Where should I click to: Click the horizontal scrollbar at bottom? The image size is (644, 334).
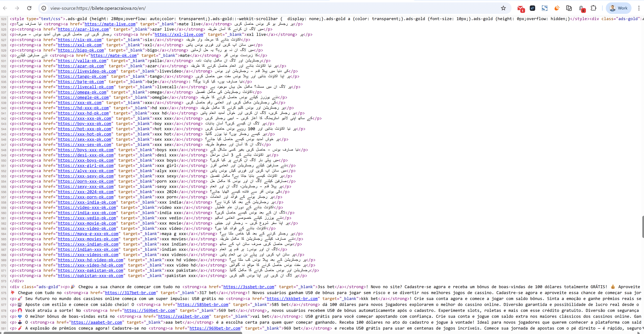click(123, 333)
